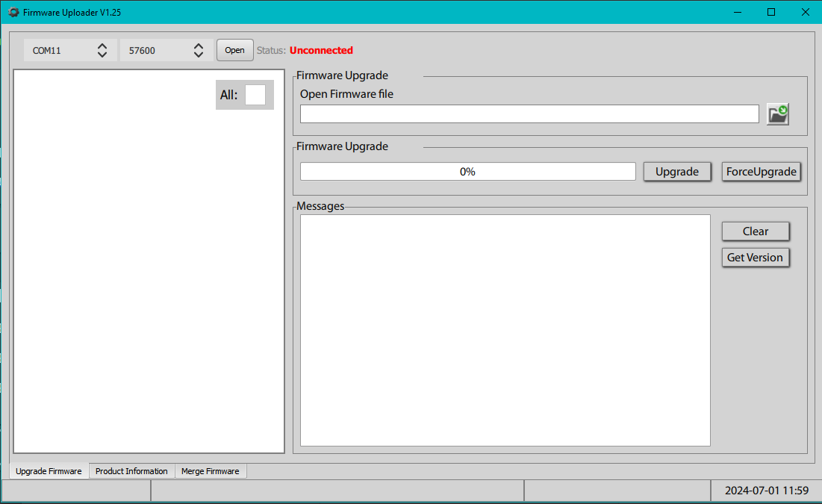Click the baud rate up stepper arrow
The width and height of the screenshot is (822, 504).
tap(198, 46)
